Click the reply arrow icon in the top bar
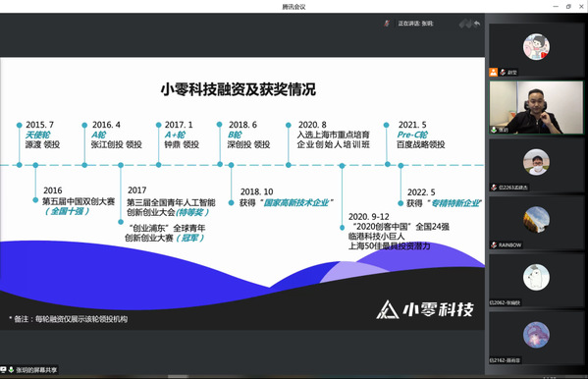The image size is (588, 379). pos(477,24)
